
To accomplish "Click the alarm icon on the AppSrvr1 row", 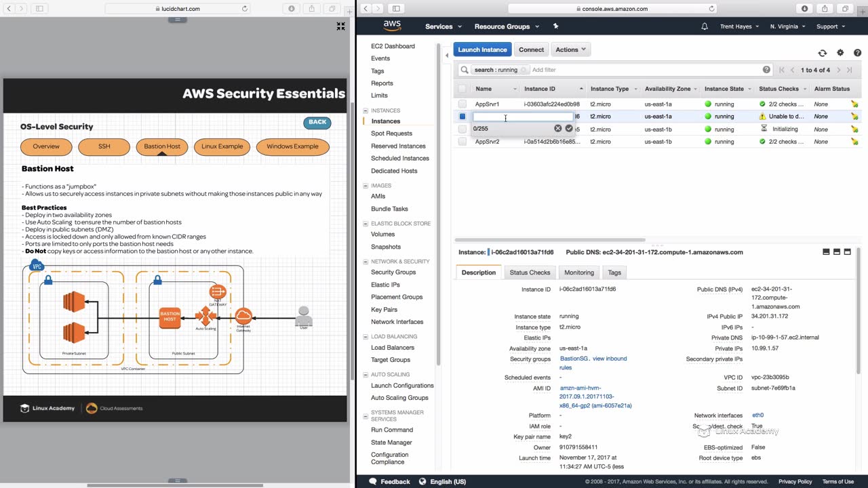I will tap(854, 104).
